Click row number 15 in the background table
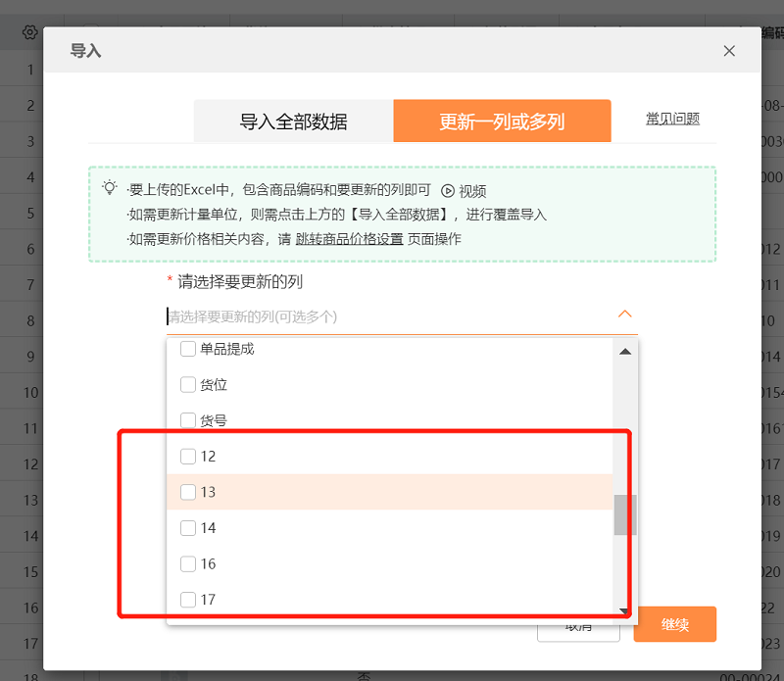The height and width of the screenshot is (681, 784). [30, 572]
